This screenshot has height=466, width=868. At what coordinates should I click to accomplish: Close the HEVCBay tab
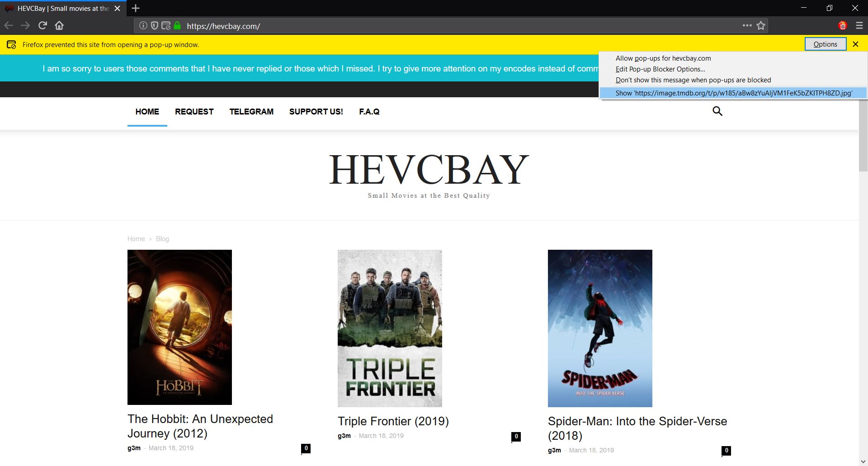117,8
